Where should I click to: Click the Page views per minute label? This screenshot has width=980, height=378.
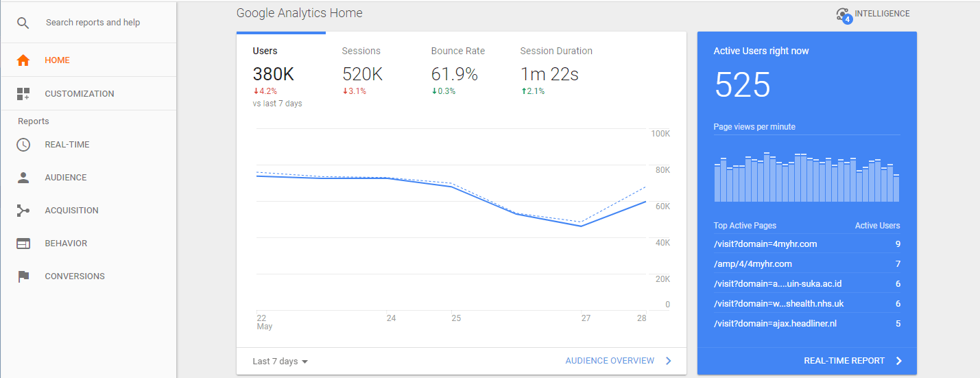[754, 127]
